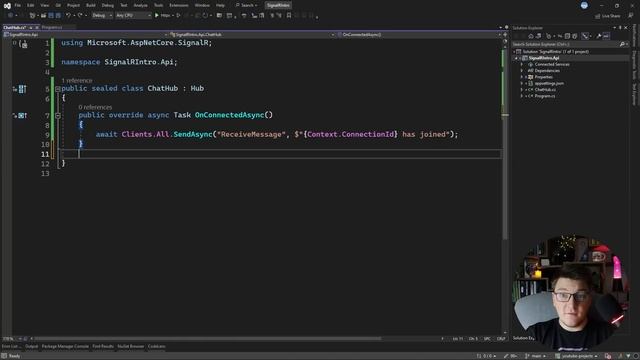The width and height of the screenshot is (640, 360).
Task: Click the Hot Reload toolbar icon
Action: click(x=205, y=15)
